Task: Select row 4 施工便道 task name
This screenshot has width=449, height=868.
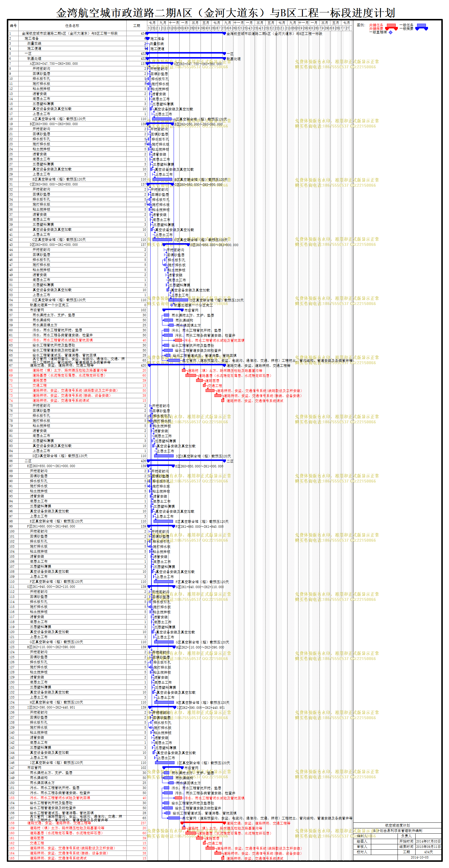Action: (34, 49)
